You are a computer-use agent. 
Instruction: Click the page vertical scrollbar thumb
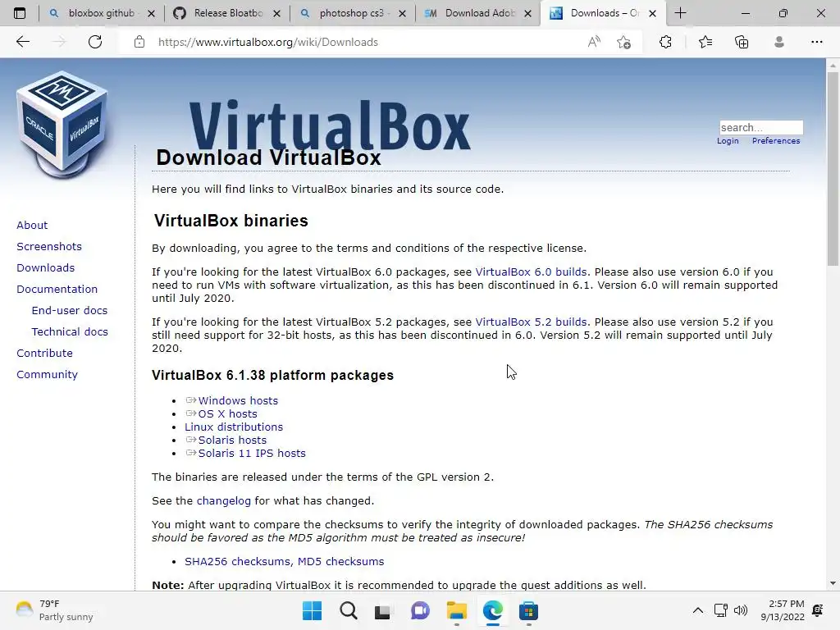pyautogui.click(x=832, y=169)
